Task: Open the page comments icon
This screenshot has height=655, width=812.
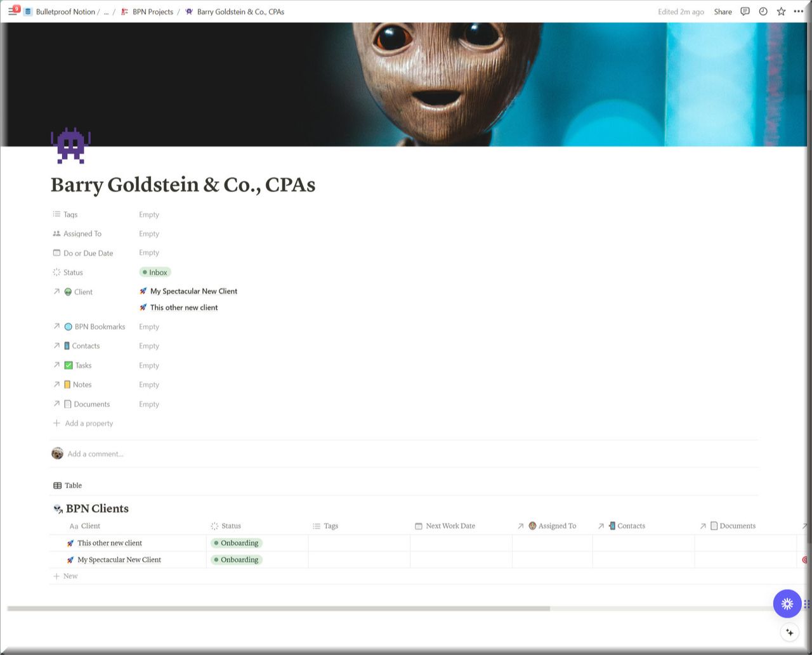Action: coord(745,11)
